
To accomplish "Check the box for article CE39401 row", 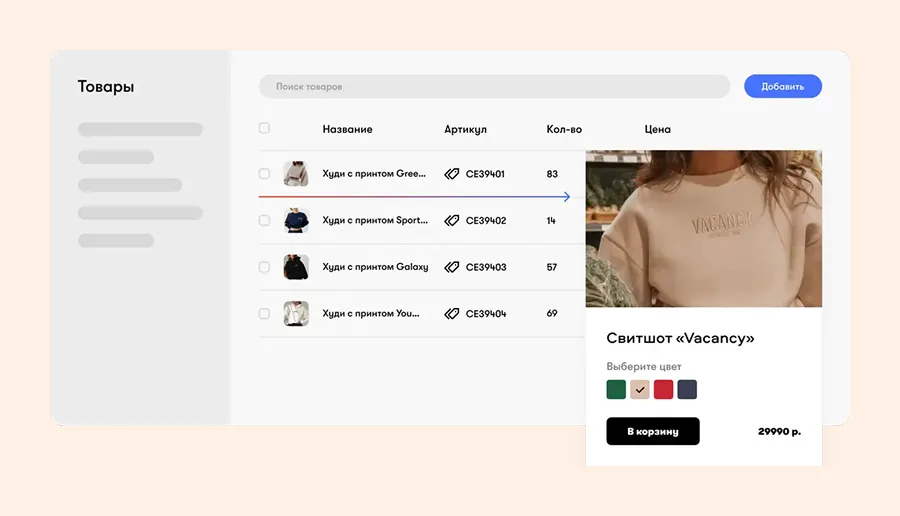I will tap(264, 174).
